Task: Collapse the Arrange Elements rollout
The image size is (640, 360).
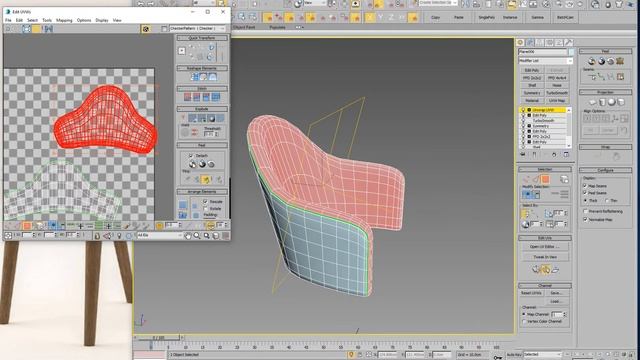Action: (x=202, y=191)
